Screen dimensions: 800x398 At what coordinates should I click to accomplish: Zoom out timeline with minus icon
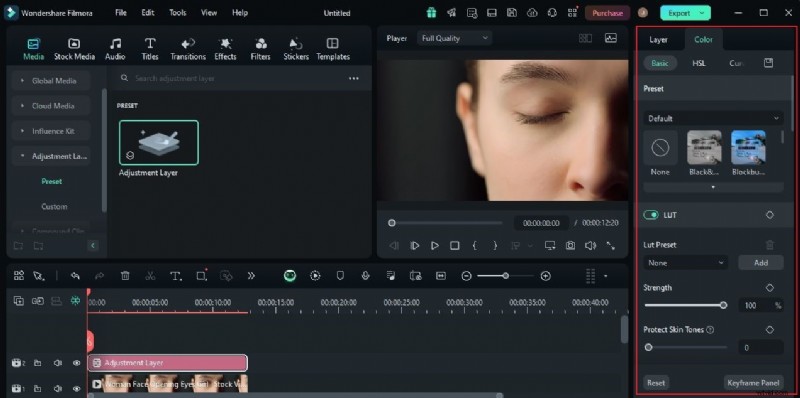pyautogui.click(x=466, y=276)
